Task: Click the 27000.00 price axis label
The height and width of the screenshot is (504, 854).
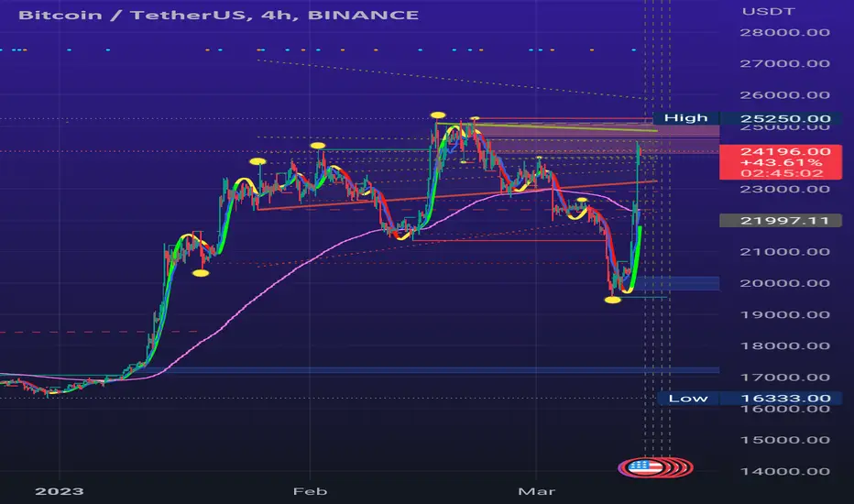Action: point(785,64)
